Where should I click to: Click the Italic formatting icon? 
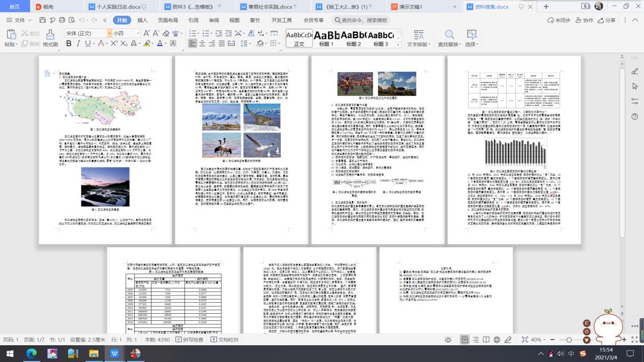(79, 44)
